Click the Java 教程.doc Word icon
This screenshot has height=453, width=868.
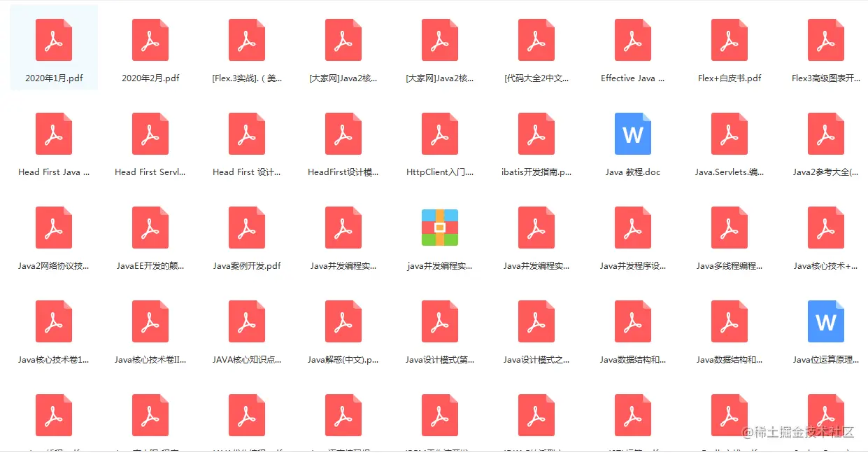(x=633, y=134)
